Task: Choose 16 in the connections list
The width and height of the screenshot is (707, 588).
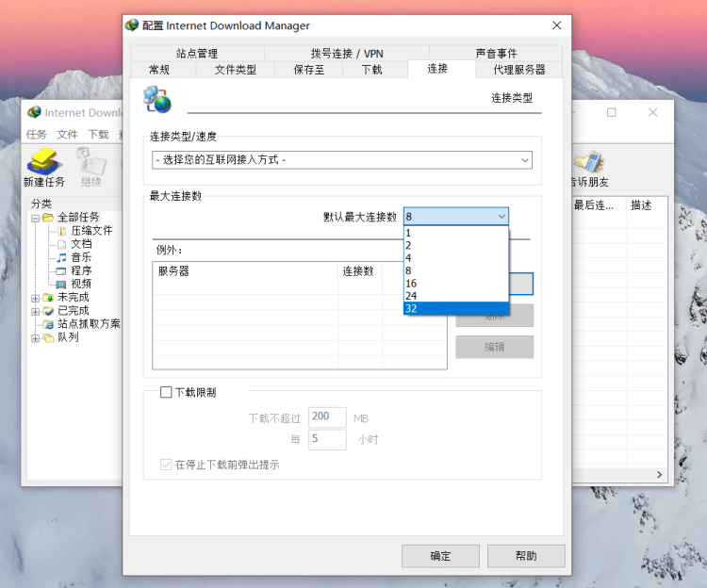Action: [456, 284]
